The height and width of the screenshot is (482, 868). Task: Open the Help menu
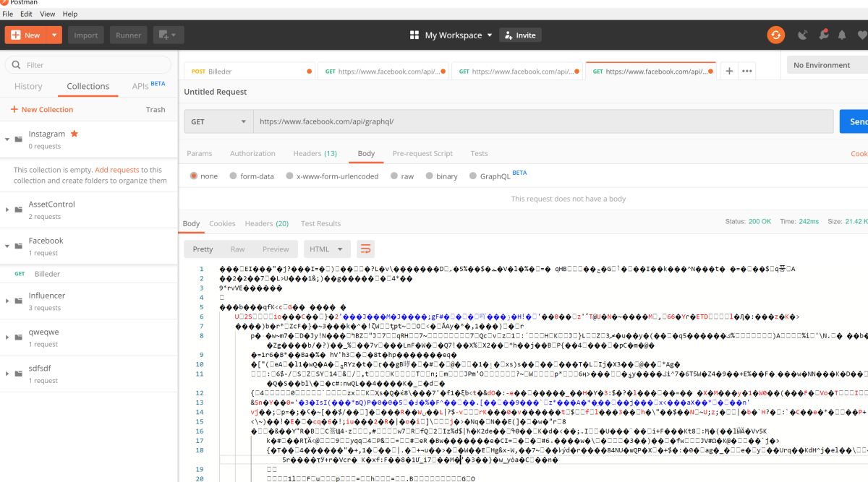tap(70, 14)
